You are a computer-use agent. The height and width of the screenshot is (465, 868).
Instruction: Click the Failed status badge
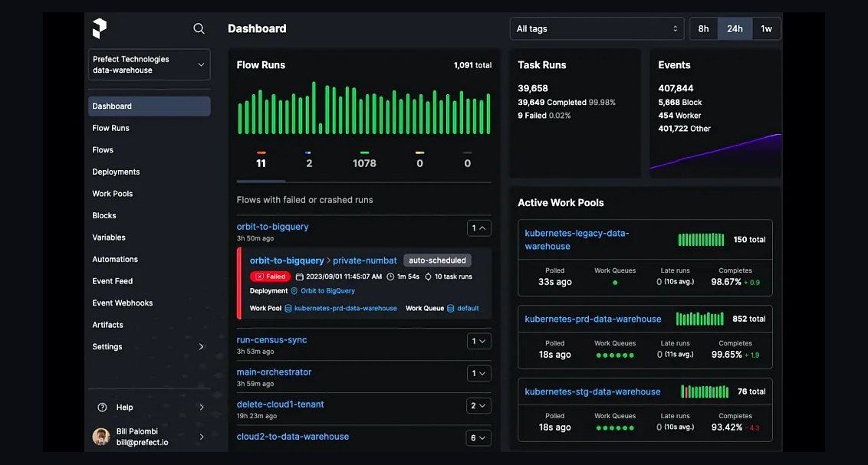coord(270,277)
